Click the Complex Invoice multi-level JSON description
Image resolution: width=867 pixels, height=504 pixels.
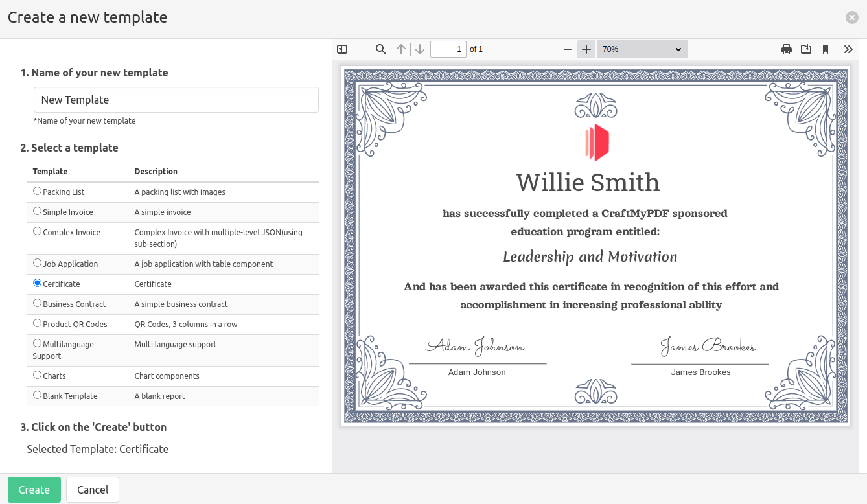218,238
